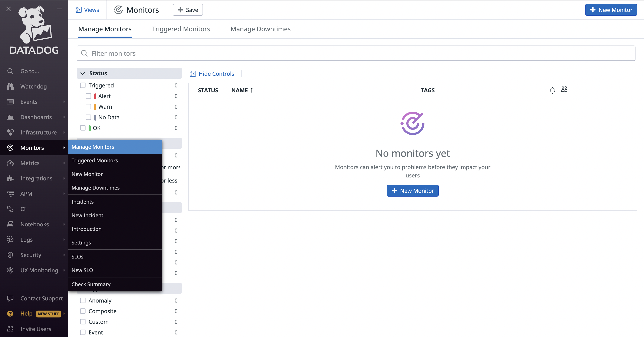Click the team members column icon
This screenshot has width=644, height=337.
coord(564,89)
